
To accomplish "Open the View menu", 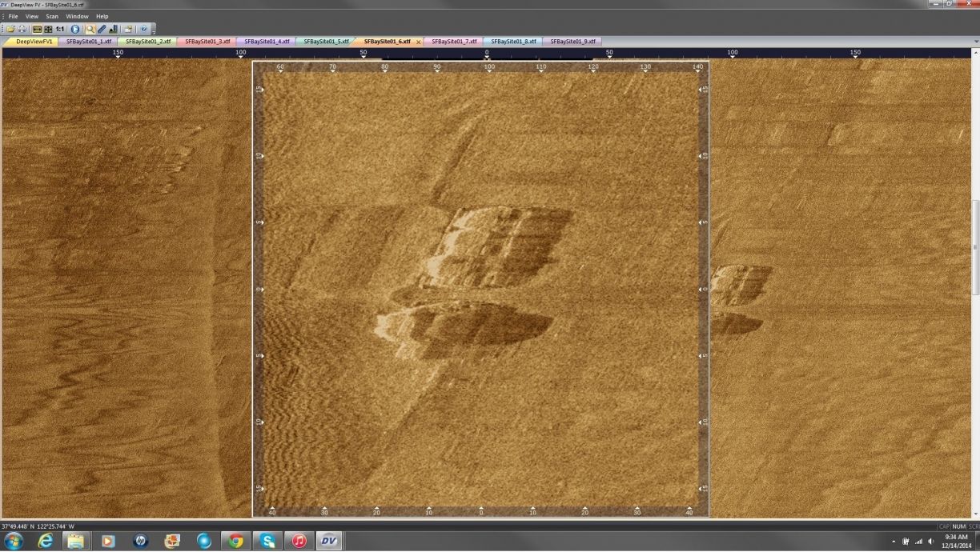I will click(32, 16).
